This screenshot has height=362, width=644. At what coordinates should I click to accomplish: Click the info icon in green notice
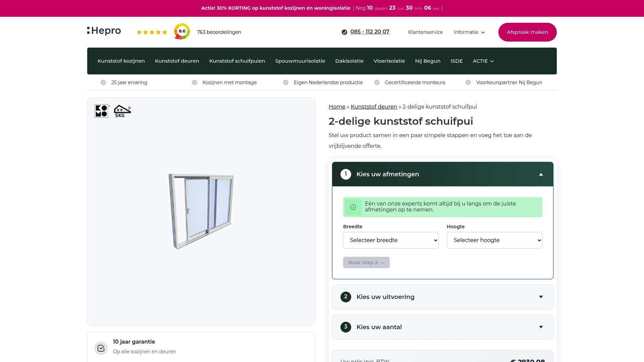coord(353,207)
